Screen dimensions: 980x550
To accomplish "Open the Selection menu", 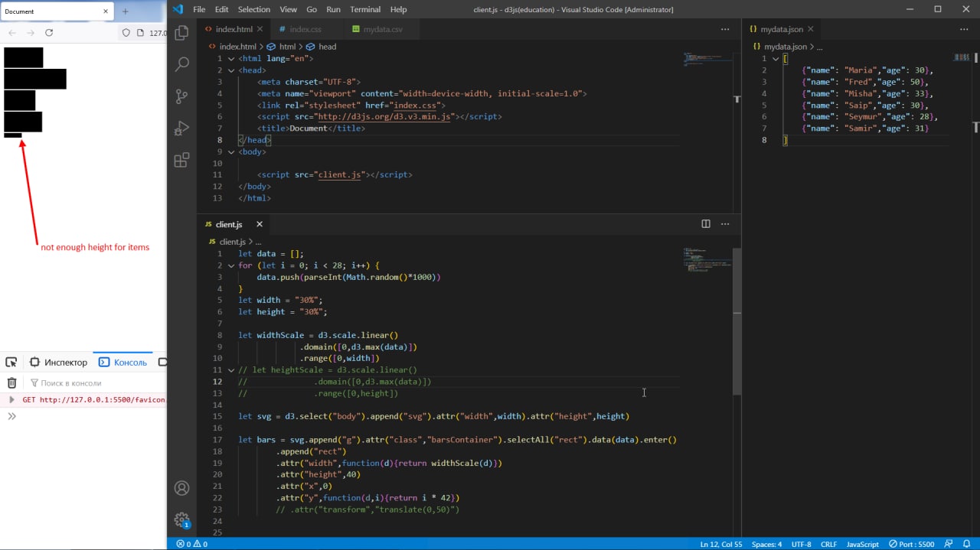I will [x=253, y=9].
